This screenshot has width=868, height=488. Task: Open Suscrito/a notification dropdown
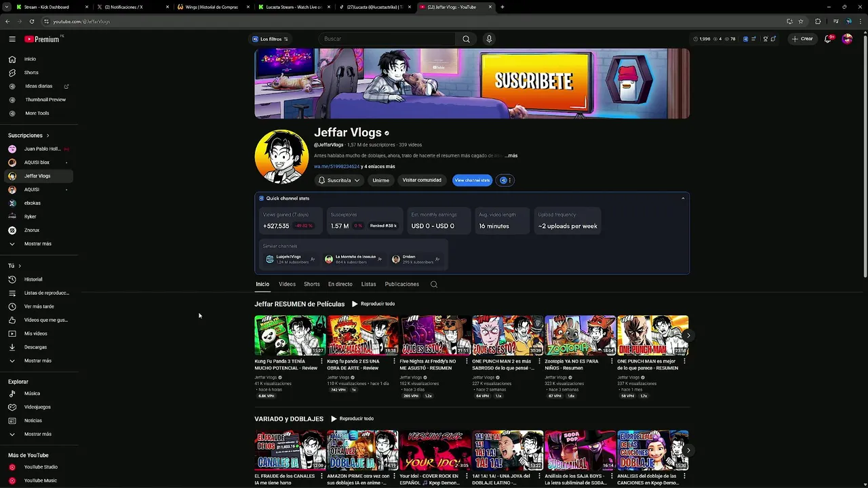coord(339,180)
